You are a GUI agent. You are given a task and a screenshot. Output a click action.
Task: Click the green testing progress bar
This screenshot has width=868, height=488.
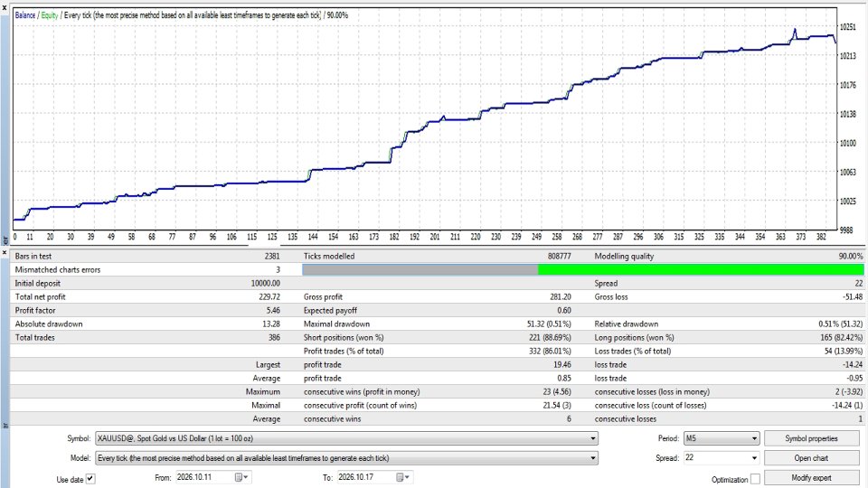[701, 269]
